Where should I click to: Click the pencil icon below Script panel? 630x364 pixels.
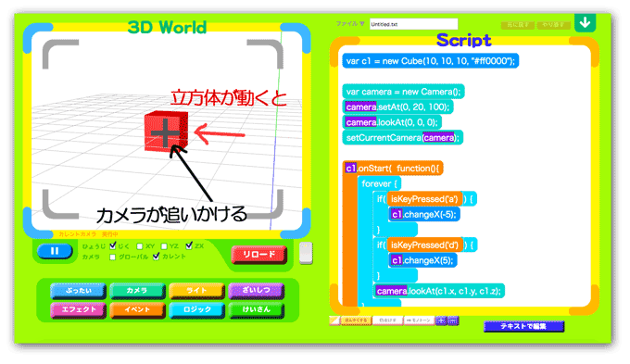tap(334, 320)
